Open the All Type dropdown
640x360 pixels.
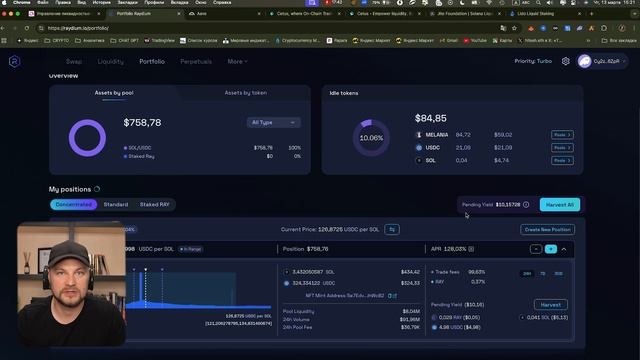click(x=273, y=122)
